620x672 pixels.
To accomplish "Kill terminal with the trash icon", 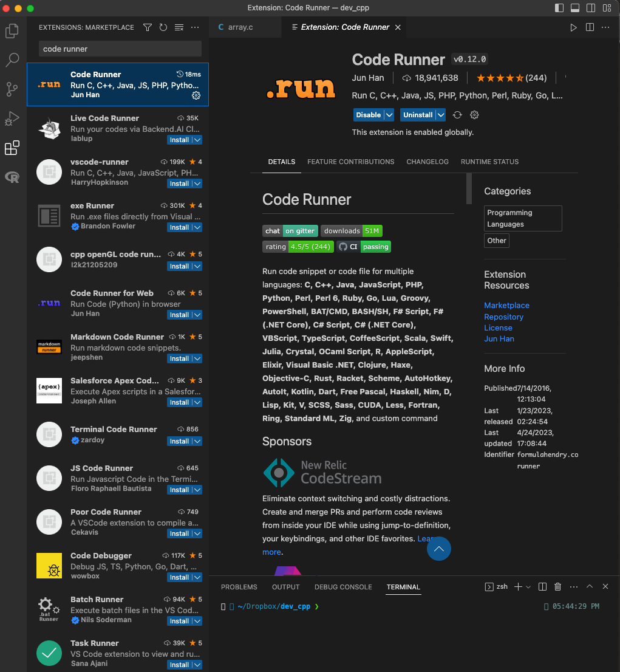I will [558, 587].
